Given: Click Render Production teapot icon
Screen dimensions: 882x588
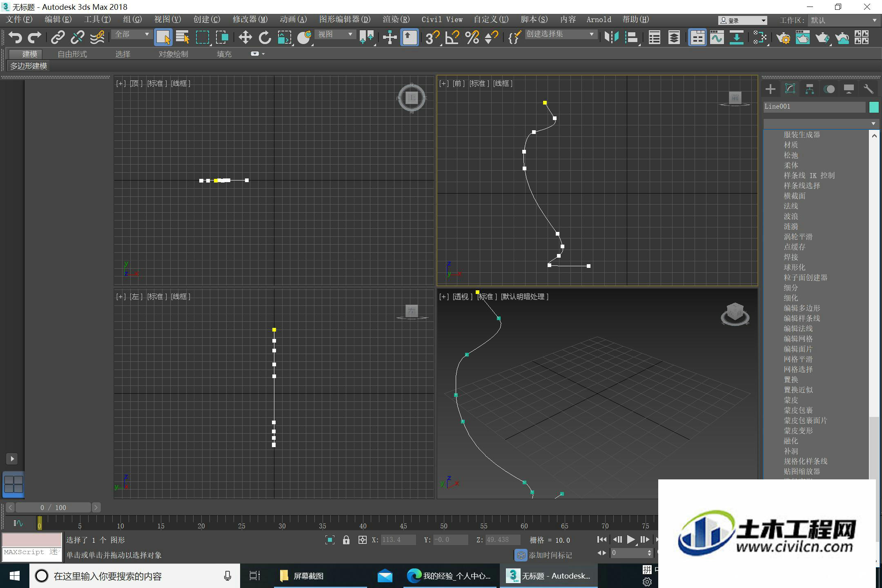Looking at the screenshot, I should pyautogui.click(x=822, y=38).
